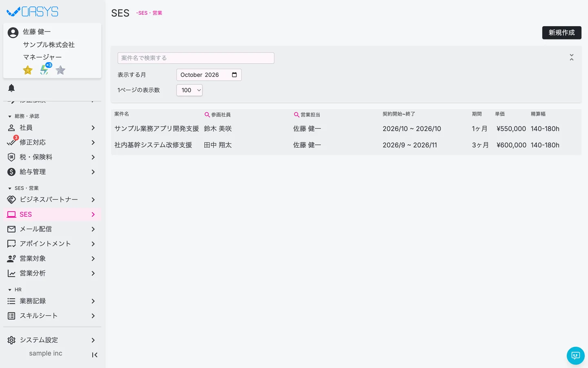Open the user profile avatar icon
This screenshot has height=368, width=588.
click(13, 33)
